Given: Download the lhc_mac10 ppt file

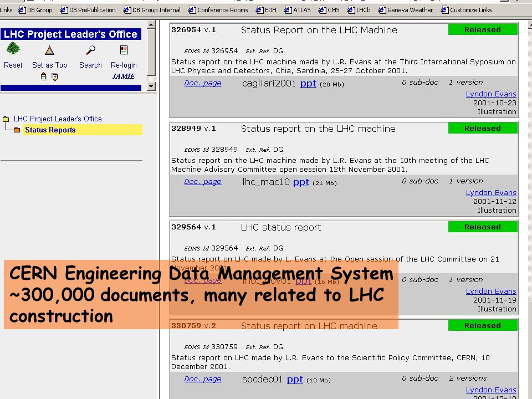Looking at the screenshot, I should click(301, 182).
